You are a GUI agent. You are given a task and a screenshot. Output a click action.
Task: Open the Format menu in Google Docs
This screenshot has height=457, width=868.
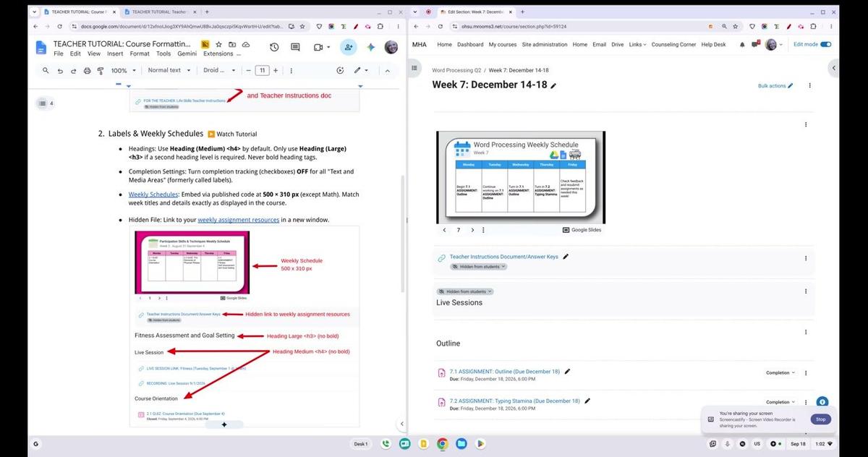[x=140, y=54]
